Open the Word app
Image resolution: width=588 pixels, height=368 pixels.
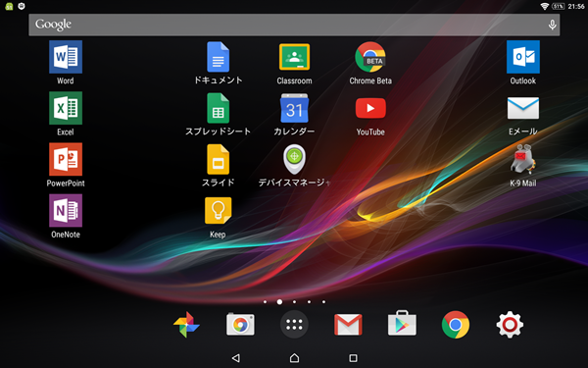[x=66, y=57]
